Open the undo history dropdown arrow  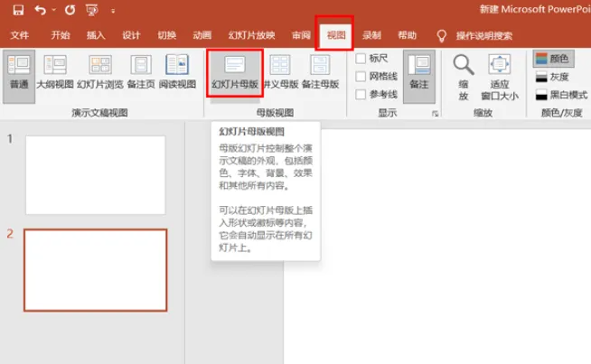click(54, 10)
